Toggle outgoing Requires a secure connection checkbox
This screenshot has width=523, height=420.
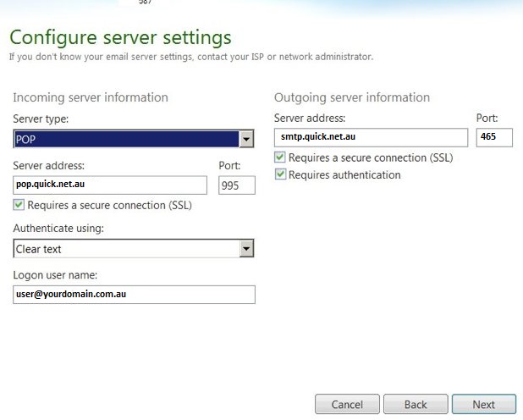click(x=280, y=157)
